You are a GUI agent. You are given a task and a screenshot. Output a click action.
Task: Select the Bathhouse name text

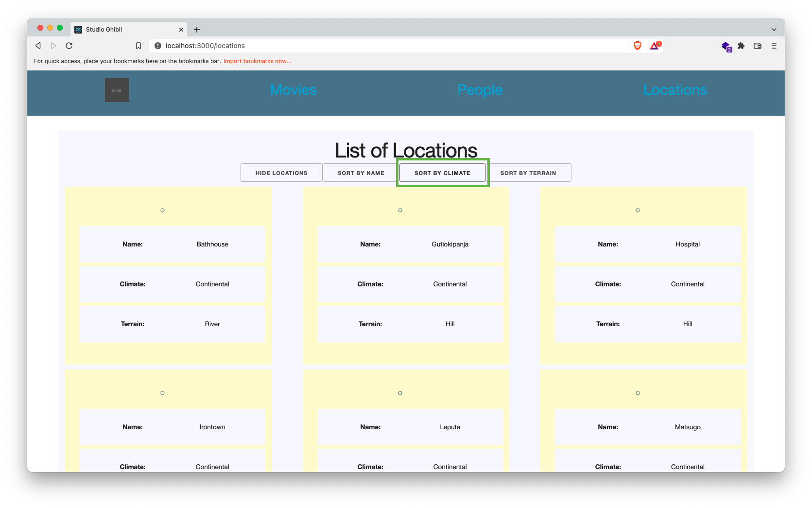(212, 244)
